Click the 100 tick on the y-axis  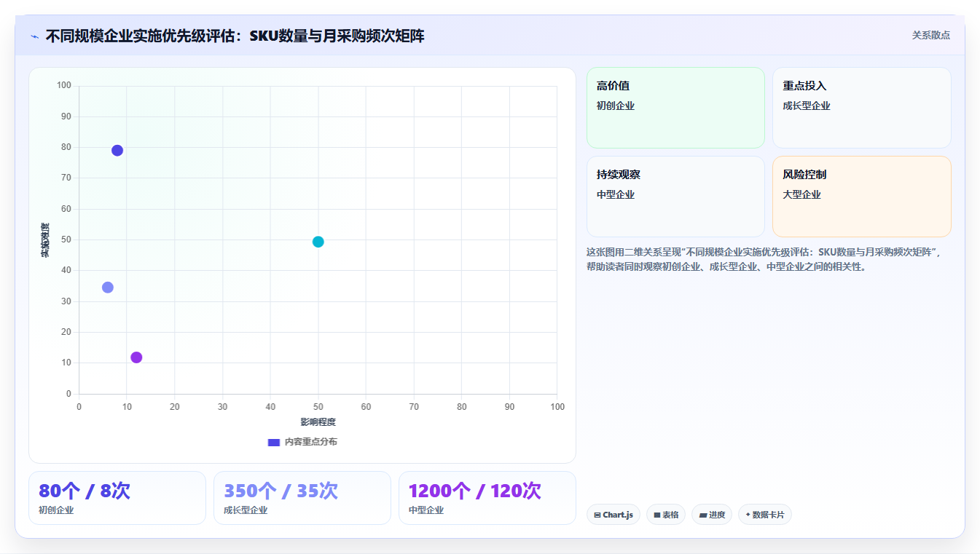[x=64, y=86]
